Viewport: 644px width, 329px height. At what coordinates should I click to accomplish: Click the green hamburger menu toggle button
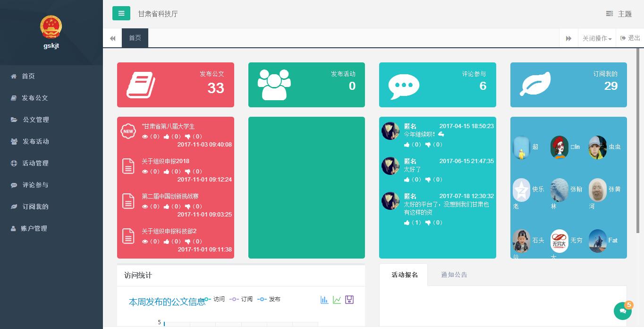(x=121, y=13)
